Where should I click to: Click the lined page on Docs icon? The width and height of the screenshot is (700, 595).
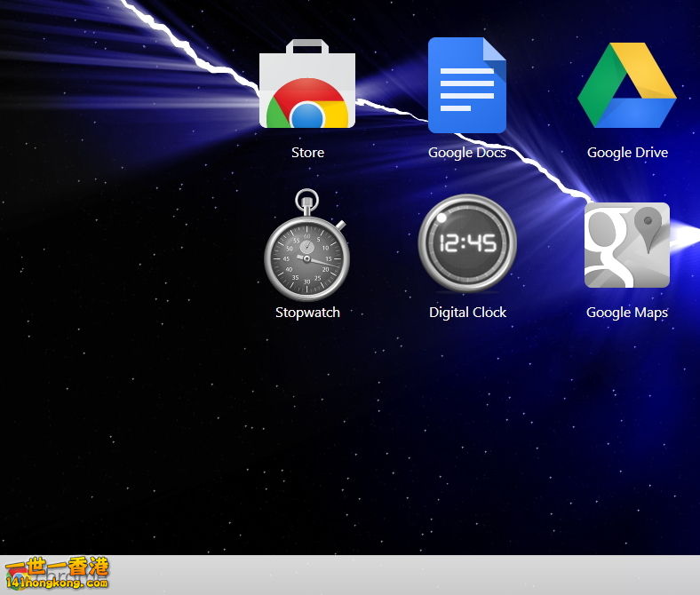click(x=467, y=89)
